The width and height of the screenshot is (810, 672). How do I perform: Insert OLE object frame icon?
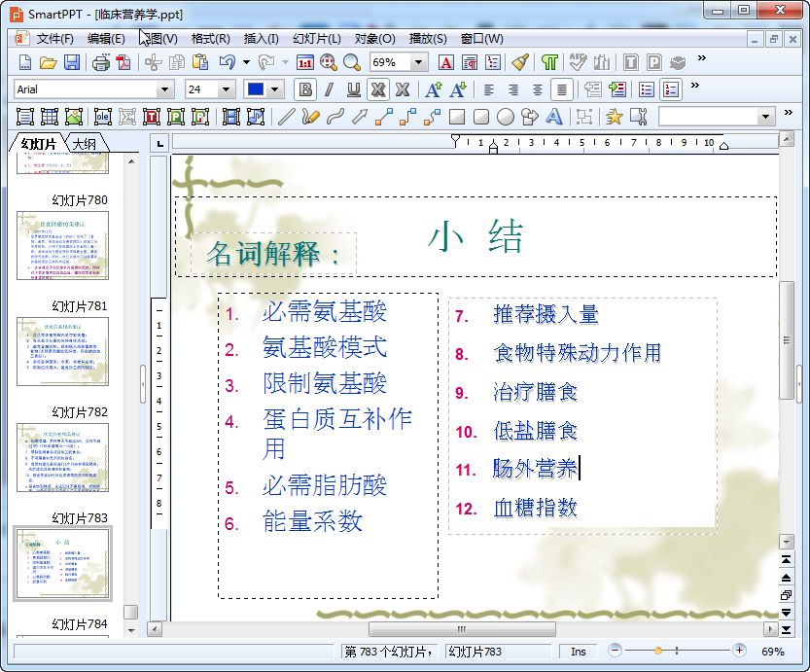click(x=102, y=117)
